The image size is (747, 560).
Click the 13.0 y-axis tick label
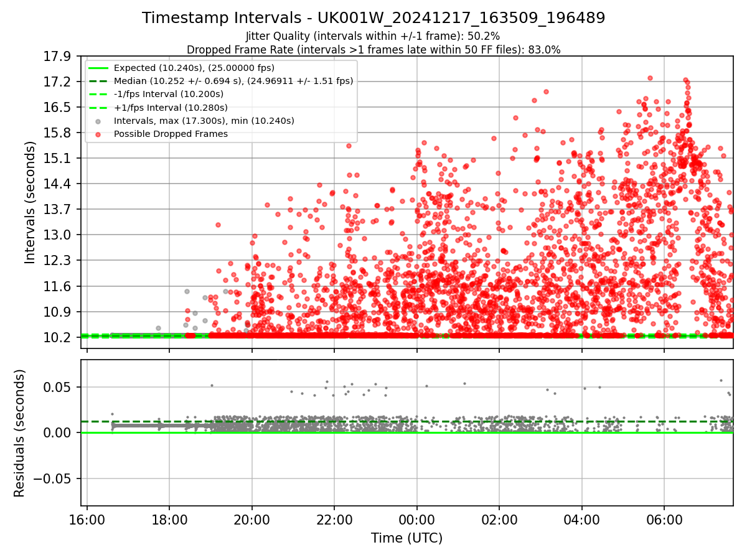click(x=59, y=235)
